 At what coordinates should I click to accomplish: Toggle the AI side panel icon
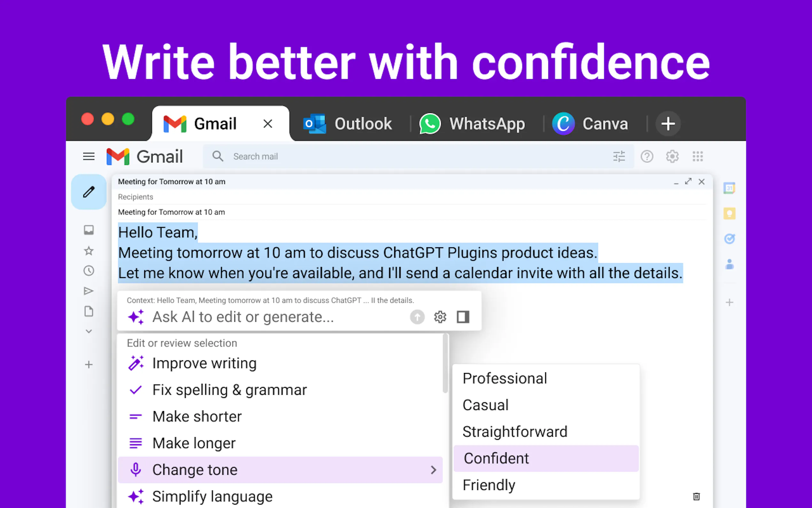tap(463, 317)
